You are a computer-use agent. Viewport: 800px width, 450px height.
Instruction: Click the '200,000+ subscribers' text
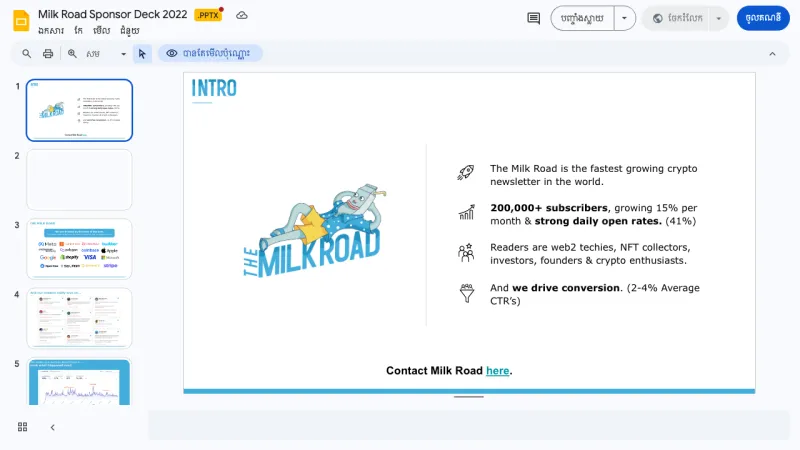pos(548,208)
